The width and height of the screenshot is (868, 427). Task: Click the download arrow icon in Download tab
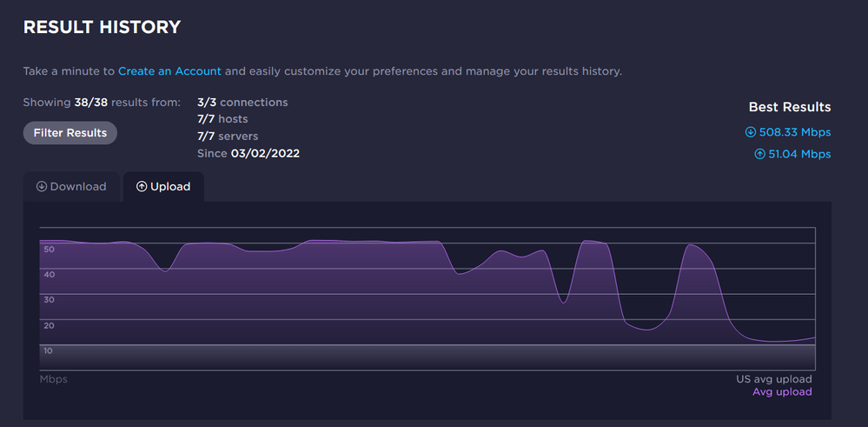pos(42,187)
